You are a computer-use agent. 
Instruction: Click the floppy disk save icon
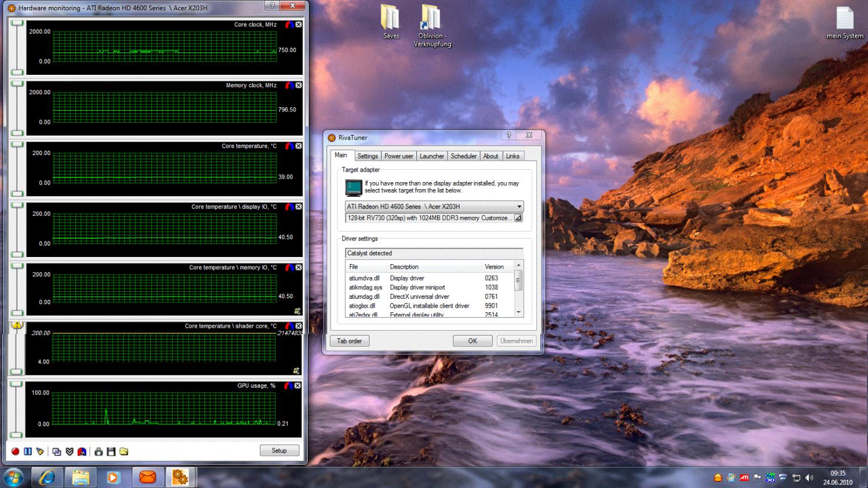(111, 451)
